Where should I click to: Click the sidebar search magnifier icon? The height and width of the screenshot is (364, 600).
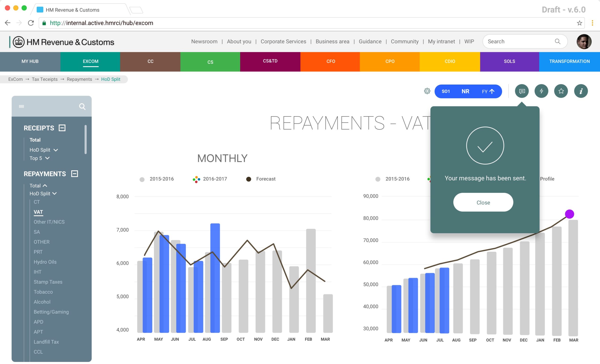(82, 106)
